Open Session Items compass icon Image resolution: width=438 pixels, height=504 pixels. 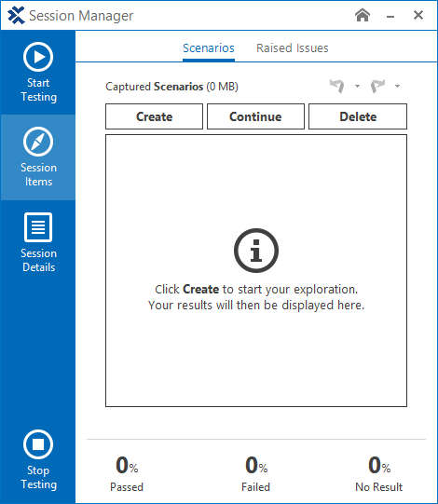[x=38, y=142]
